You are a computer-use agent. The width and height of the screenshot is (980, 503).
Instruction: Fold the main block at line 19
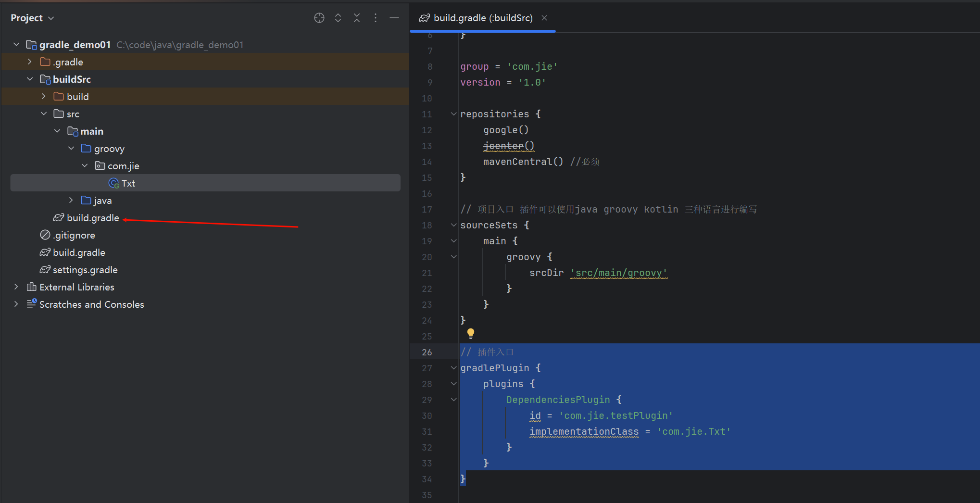[x=453, y=241]
